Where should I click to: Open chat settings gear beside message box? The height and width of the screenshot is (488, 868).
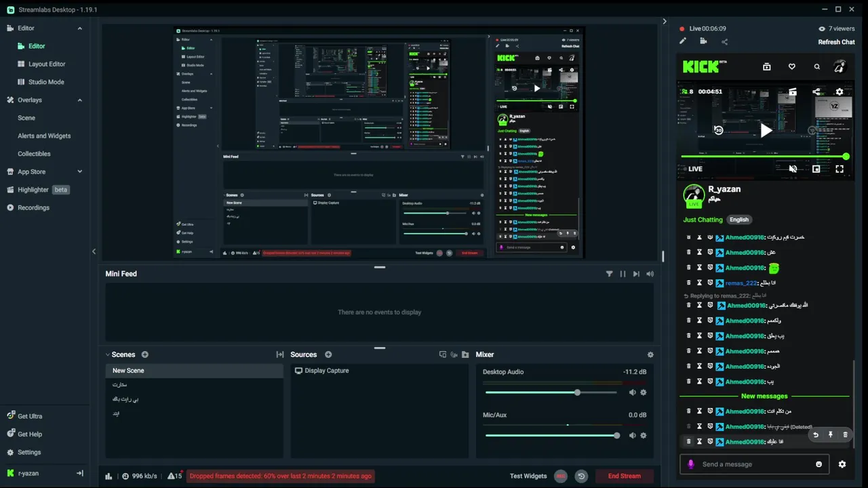point(842,464)
